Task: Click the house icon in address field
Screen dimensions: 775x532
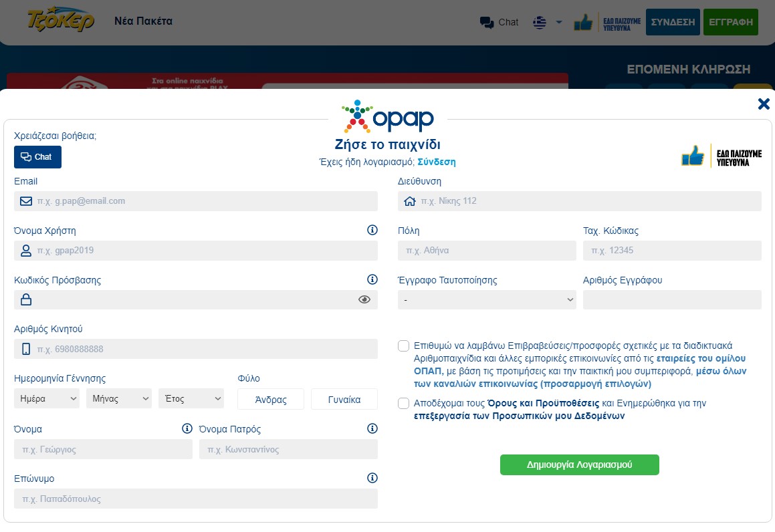Action: coord(410,201)
